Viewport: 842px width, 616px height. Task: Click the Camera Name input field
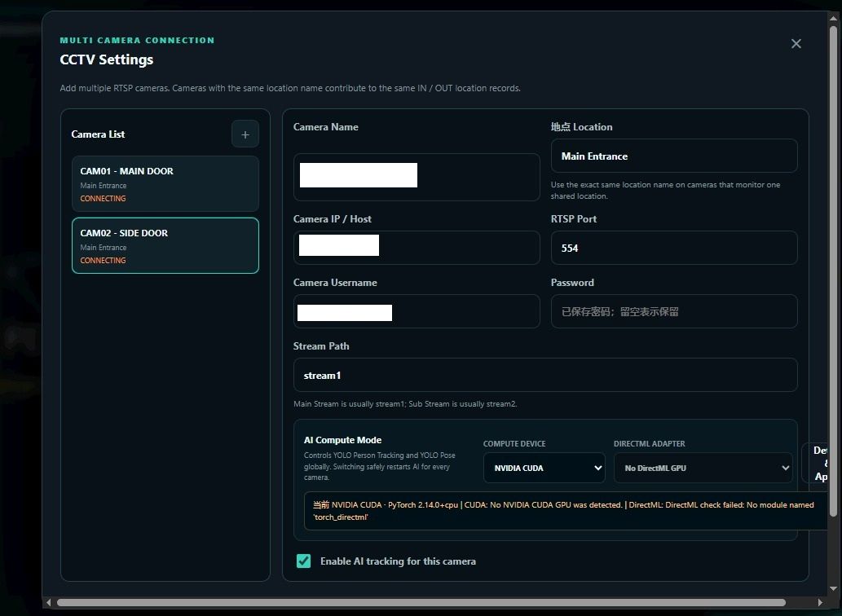click(417, 177)
